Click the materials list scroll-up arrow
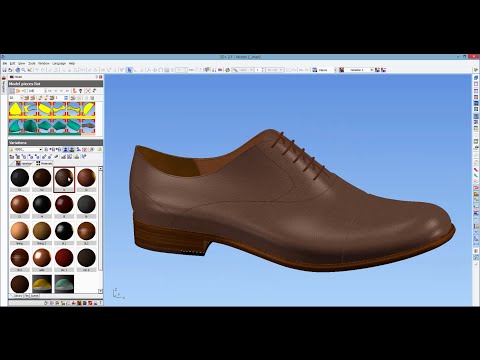The height and width of the screenshot is (360, 480). (x=100, y=169)
